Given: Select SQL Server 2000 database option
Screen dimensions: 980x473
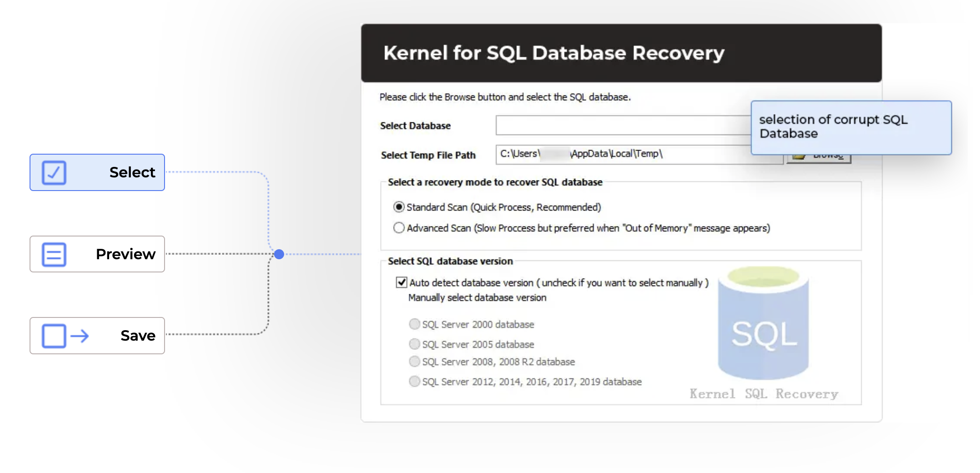Looking at the screenshot, I should (415, 324).
